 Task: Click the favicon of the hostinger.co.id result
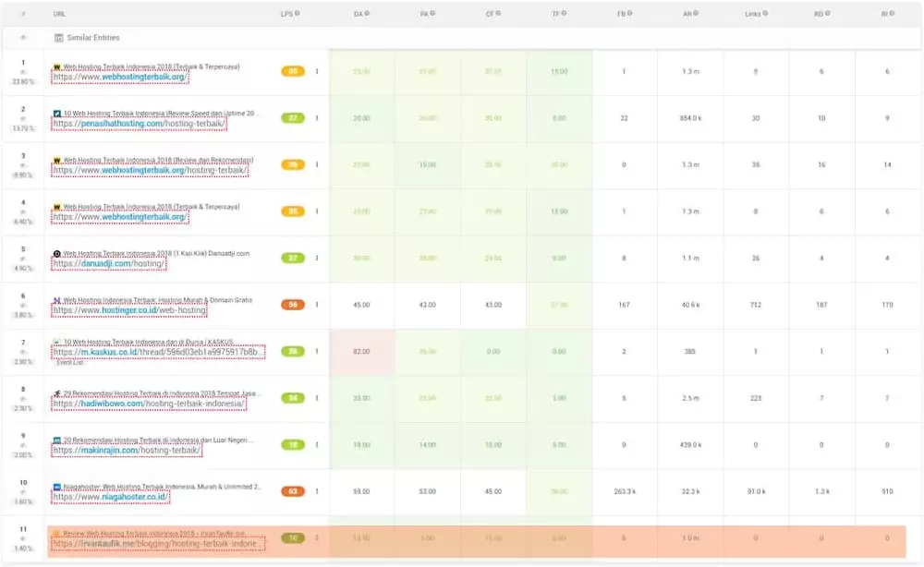[57, 300]
